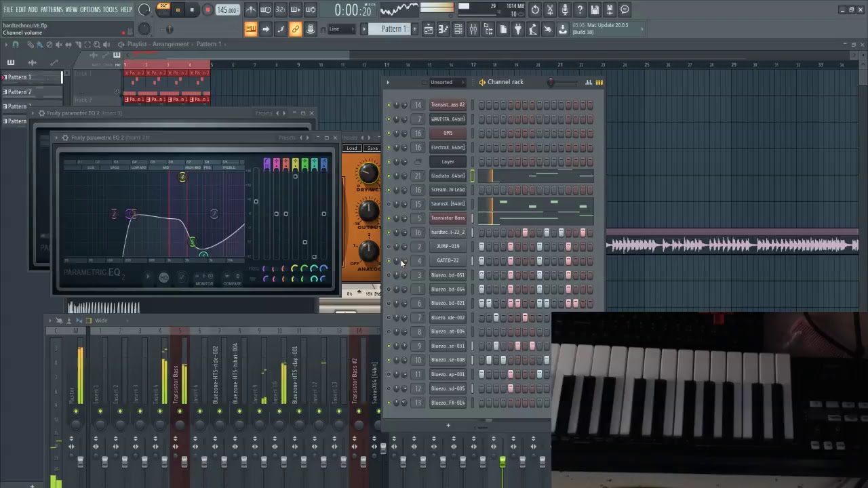Mute the GMS channel LED
Image resolution: width=868 pixels, height=488 pixels.
click(x=389, y=134)
